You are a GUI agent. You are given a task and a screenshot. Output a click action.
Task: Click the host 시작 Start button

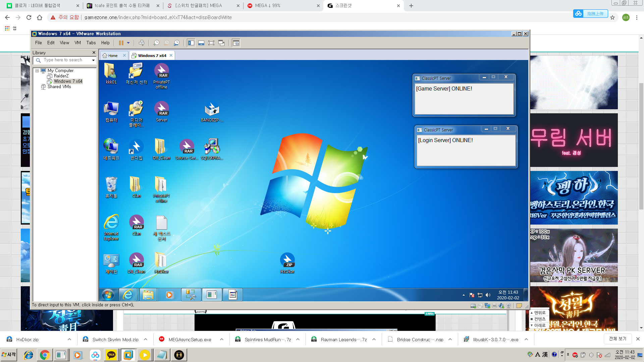(x=9, y=355)
